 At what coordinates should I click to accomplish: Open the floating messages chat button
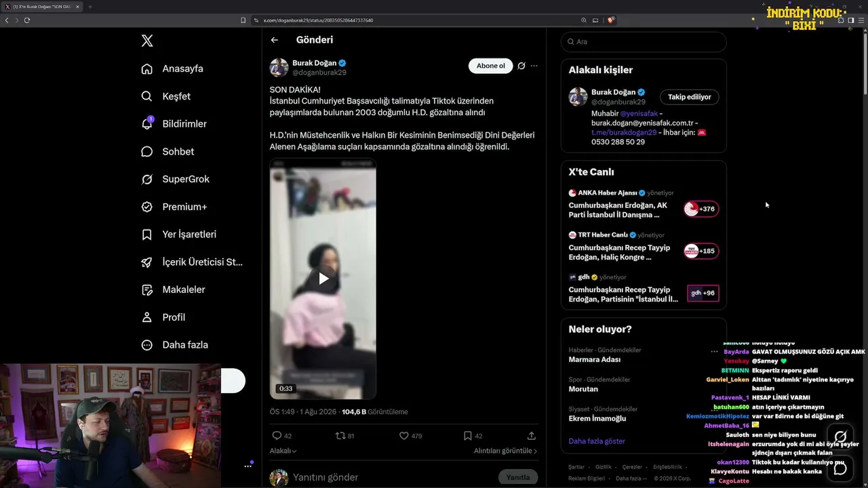point(840,468)
